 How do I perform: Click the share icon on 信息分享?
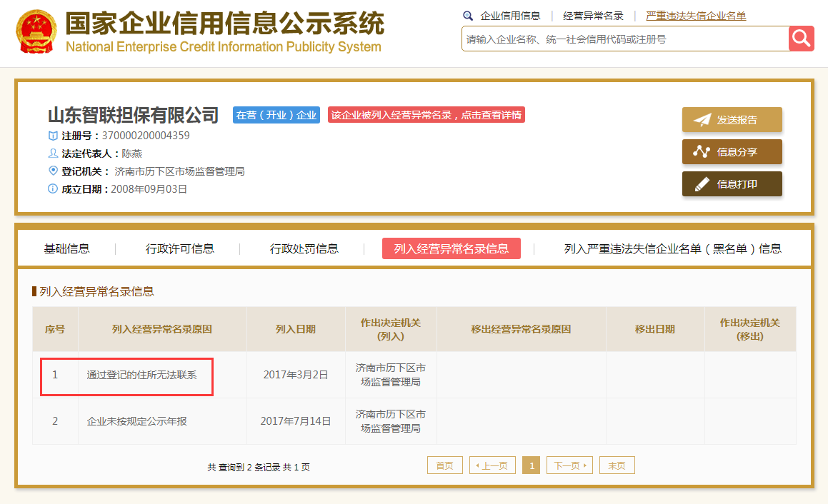tap(702, 151)
